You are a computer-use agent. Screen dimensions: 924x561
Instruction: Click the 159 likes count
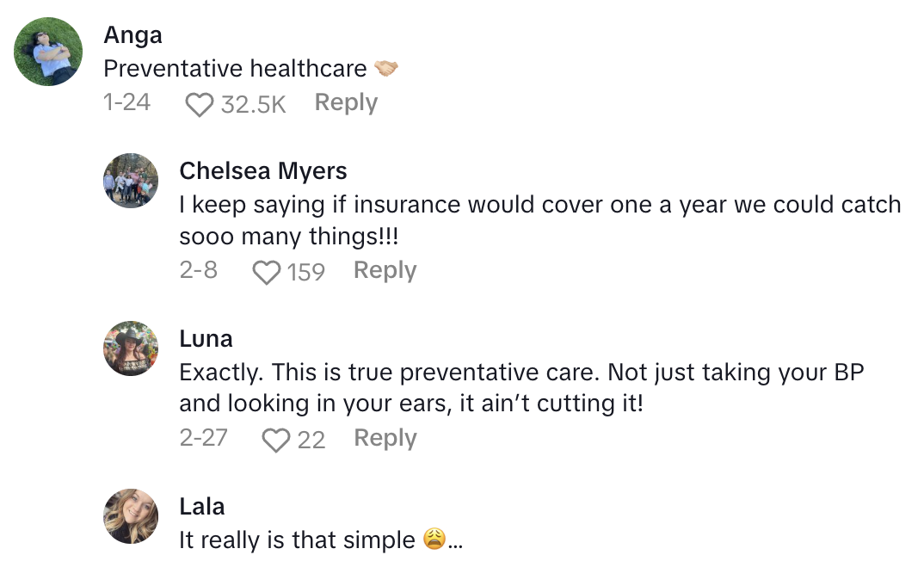(305, 273)
